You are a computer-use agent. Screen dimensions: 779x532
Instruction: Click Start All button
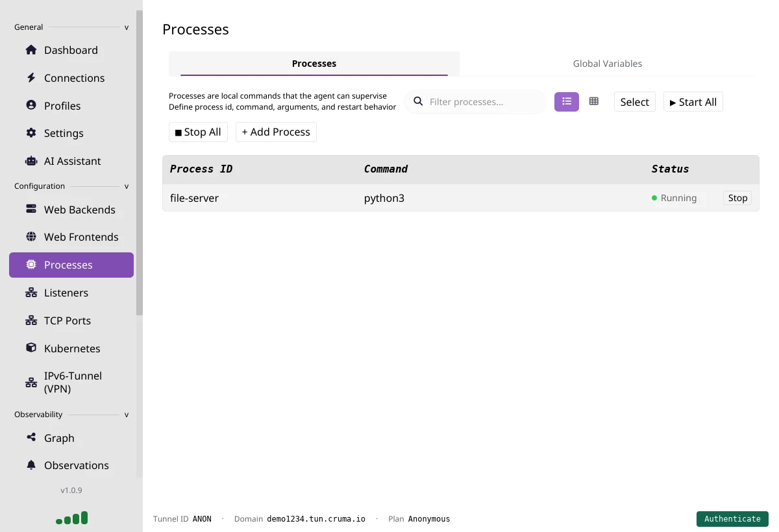click(693, 102)
